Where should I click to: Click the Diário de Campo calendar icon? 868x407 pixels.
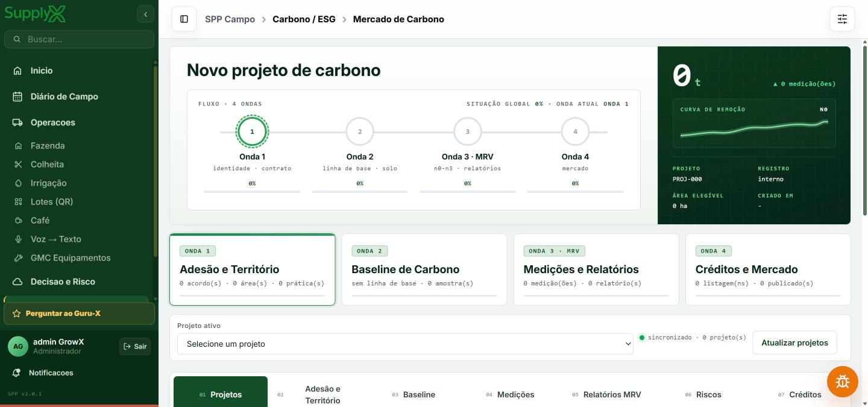[17, 96]
